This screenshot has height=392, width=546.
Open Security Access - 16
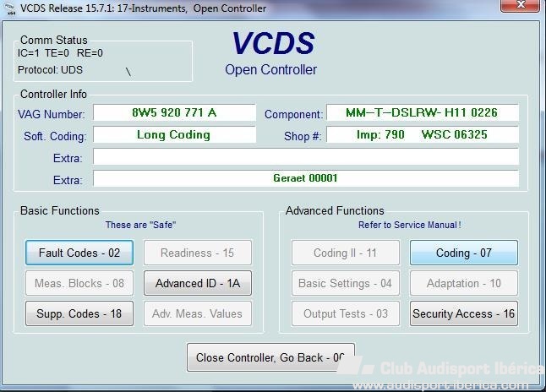464,313
